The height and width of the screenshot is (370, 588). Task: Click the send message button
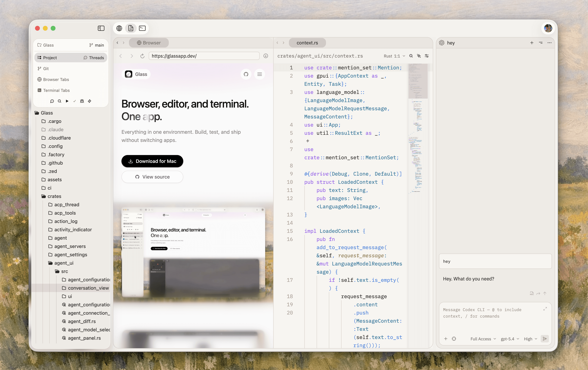coord(545,339)
